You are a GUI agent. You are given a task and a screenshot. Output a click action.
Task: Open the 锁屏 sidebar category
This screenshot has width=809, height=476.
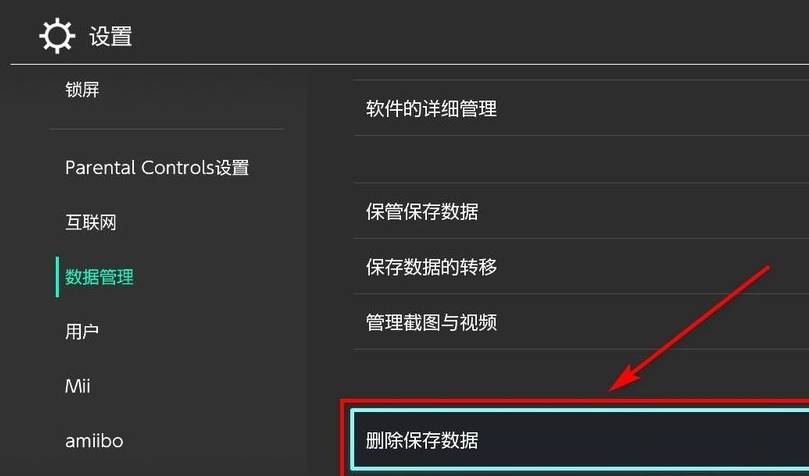[82, 90]
